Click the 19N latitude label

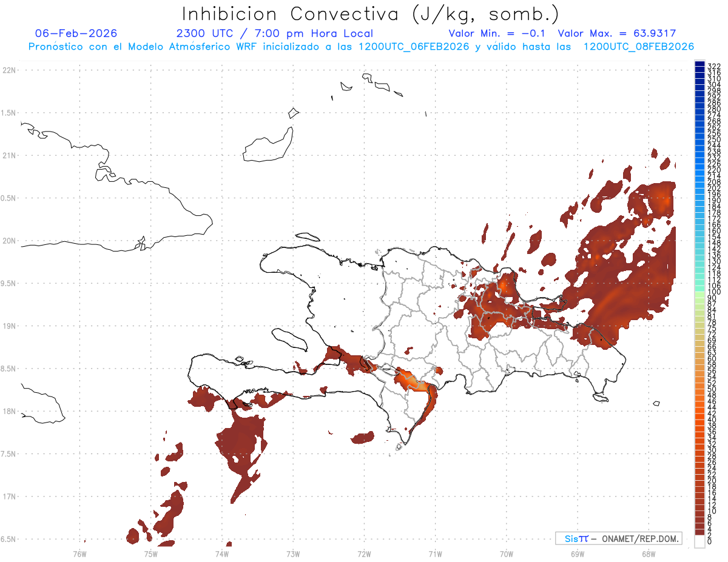(10, 326)
